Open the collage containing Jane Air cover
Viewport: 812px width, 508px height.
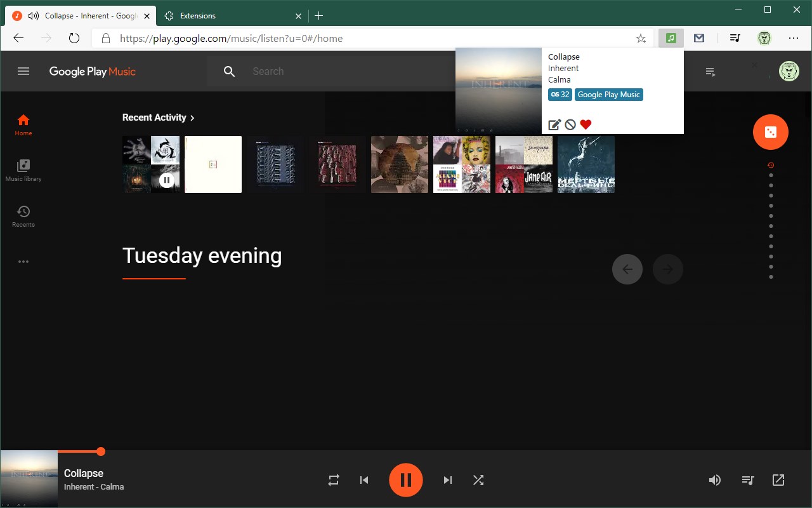click(524, 164)
